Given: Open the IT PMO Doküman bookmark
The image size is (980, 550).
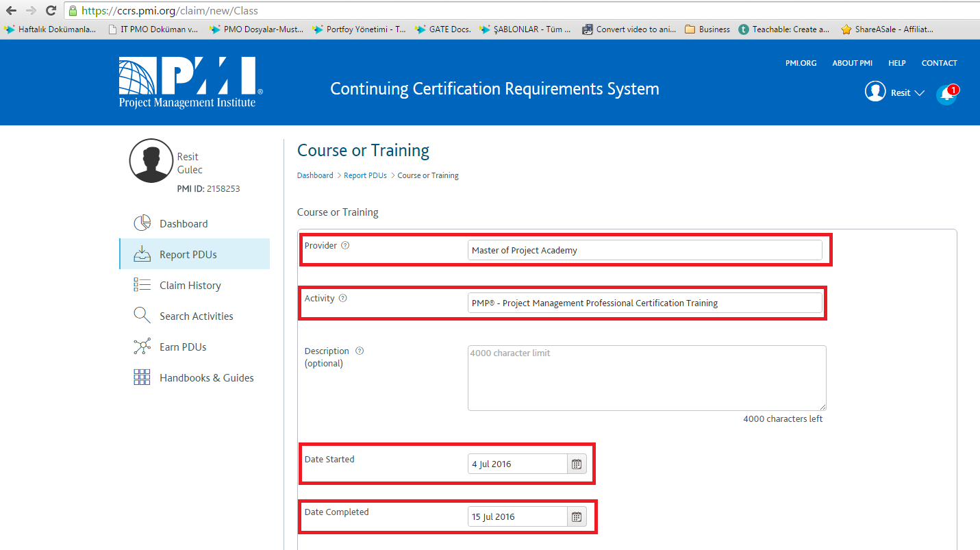Looking at the screenshot, I should click(x=153, y=29).
